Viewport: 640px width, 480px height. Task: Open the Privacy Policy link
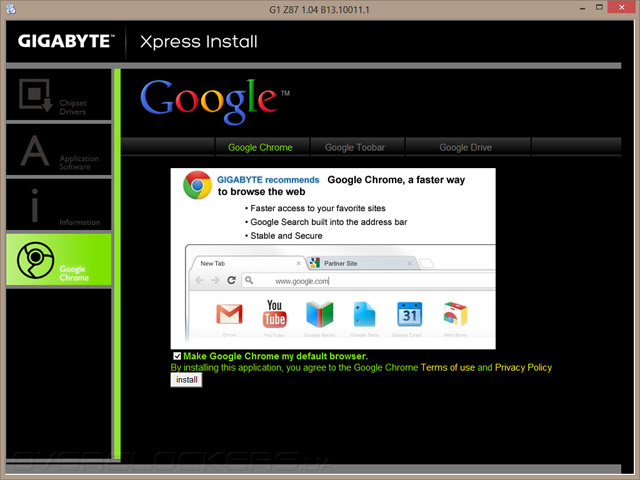click(523, 367)
